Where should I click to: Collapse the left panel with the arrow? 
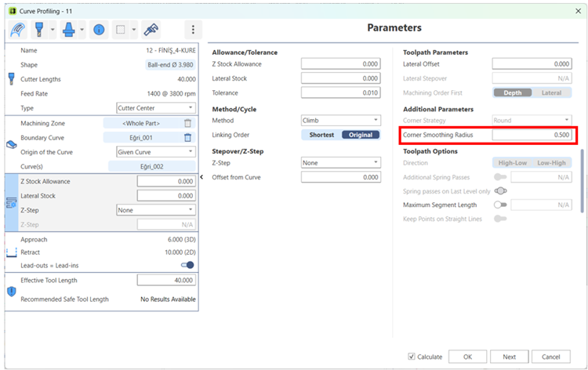click(x=201, y=177)
